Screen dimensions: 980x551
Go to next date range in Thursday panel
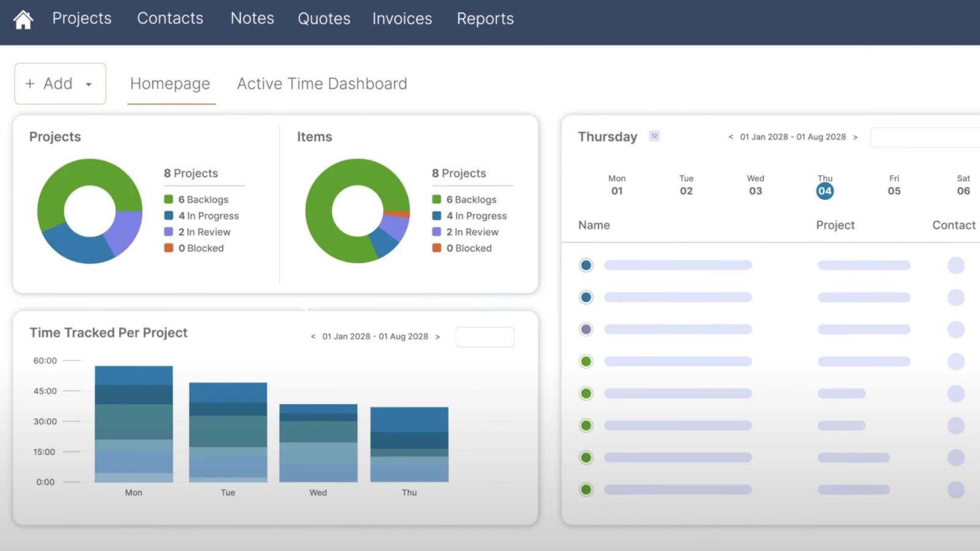click(x=855, y=137)
